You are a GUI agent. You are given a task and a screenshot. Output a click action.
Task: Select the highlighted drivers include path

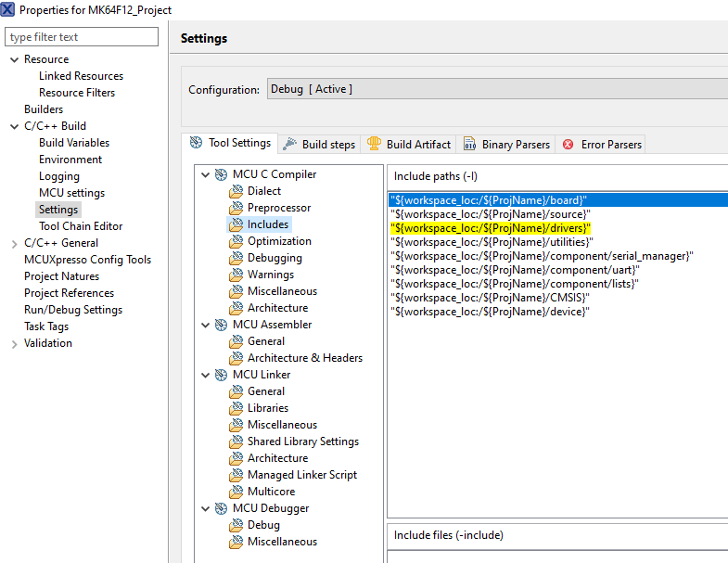491,228
